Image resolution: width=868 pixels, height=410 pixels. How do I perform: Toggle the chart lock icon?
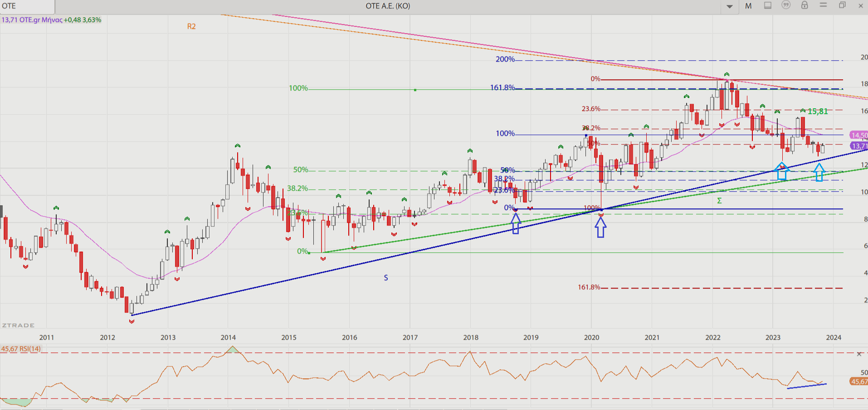coord(805,5)
